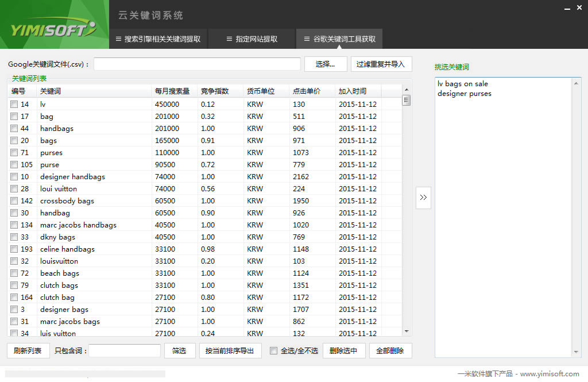Click selected keywords box scroll down arrow
This screenshot has height=382, width=588.
point(576,352)
